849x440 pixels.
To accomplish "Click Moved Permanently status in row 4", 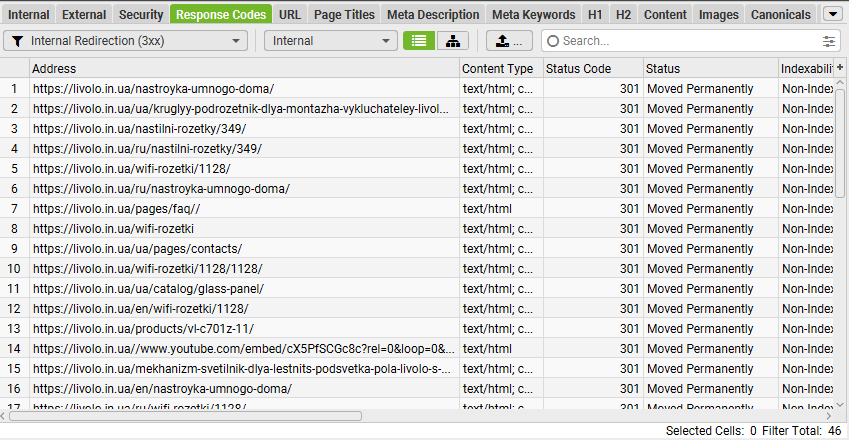I will [700, 149].
